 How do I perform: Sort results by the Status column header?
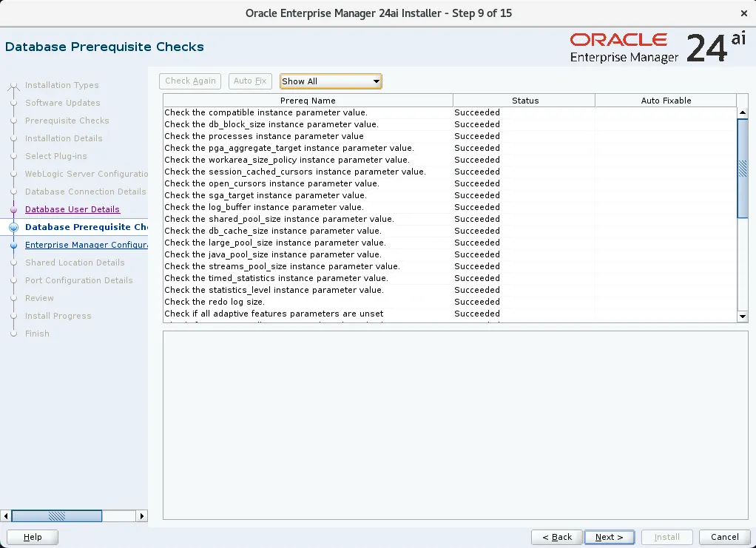[x=524, y=100]
